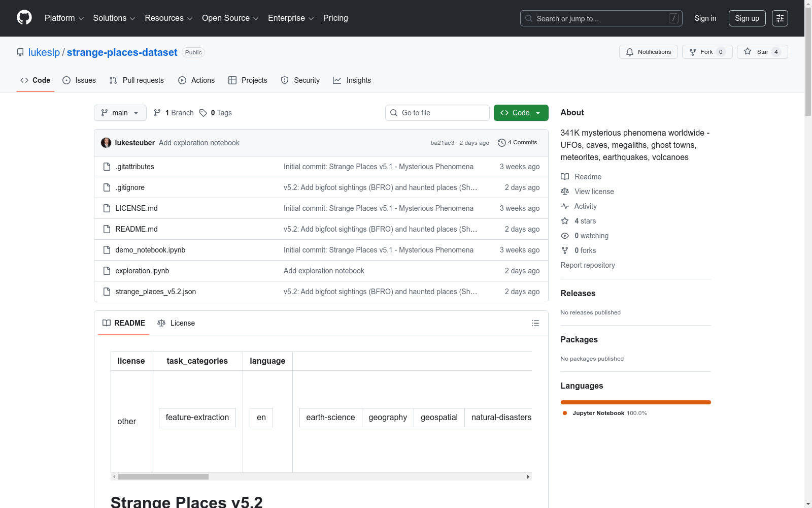The height and width of the screenshot is (508, 812).
Task: Open the Releases heading link
Action: (578, 293)
